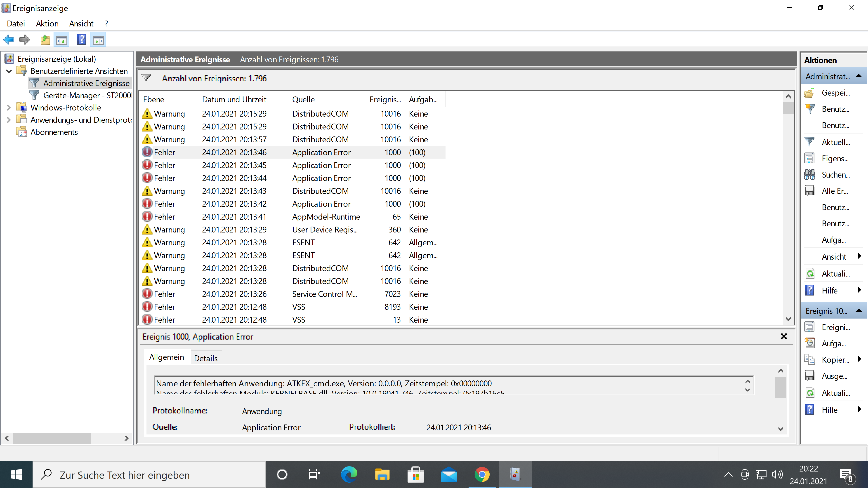Expand the Windows-Protokolle tree node

pyautogui.click(x=9, y=108)
